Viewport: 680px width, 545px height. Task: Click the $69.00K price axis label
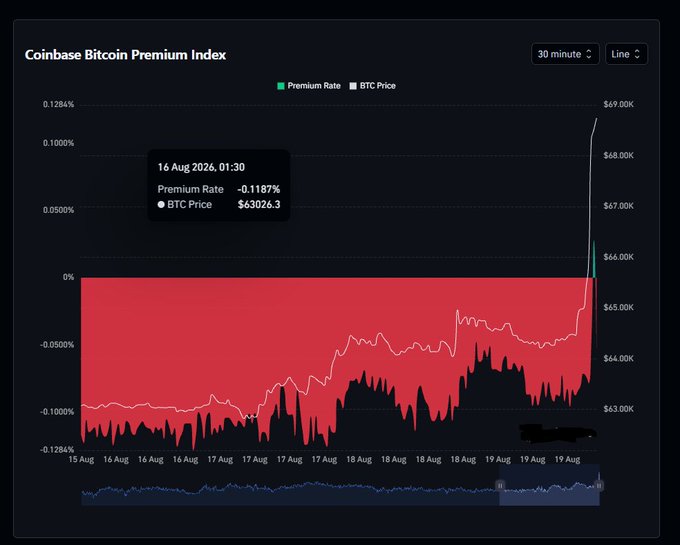(618, 104)
